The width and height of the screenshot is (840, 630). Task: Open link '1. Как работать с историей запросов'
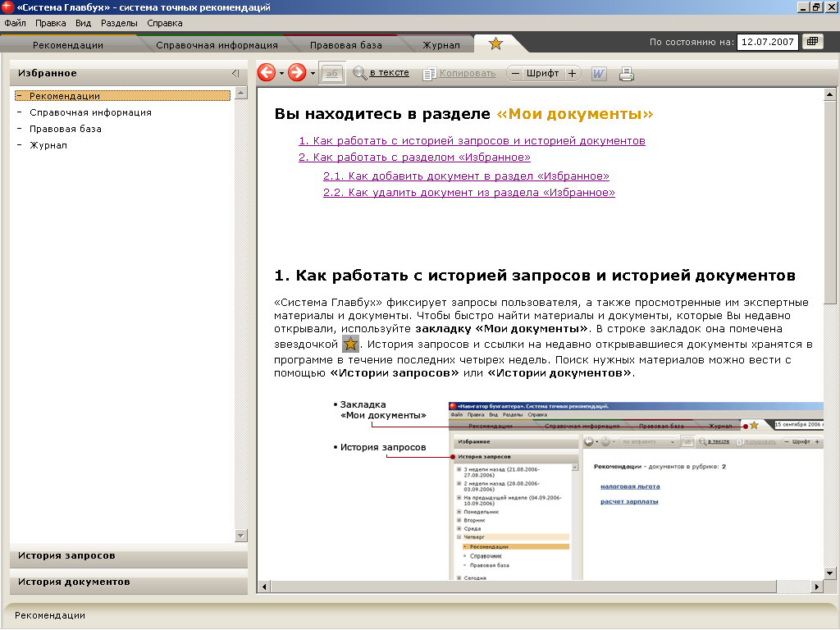[472, 140]
